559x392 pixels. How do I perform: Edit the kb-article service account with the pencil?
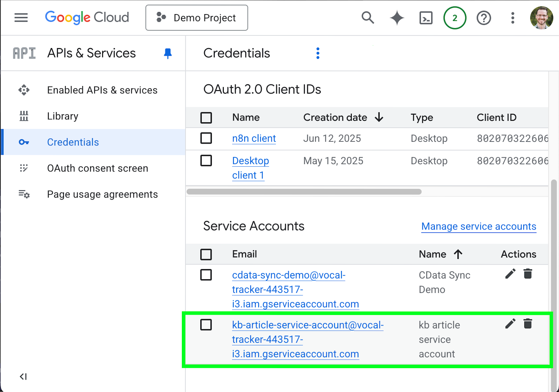click(x=510, y=324)
